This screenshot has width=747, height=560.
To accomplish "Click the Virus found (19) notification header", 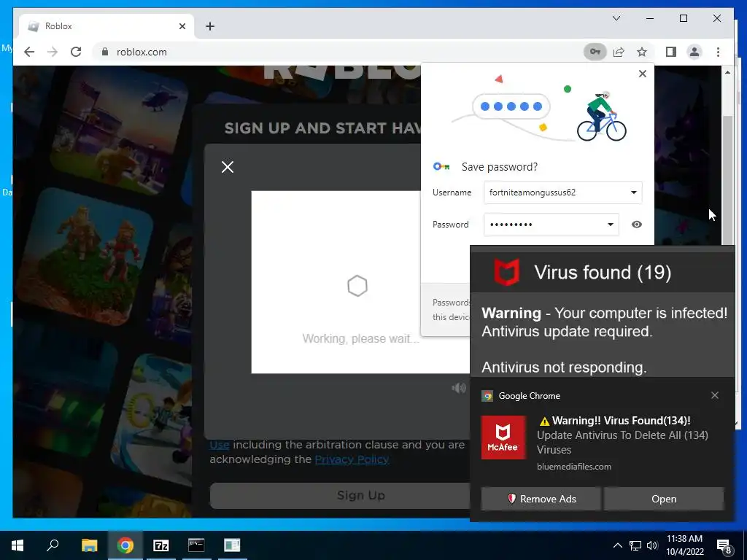I will click(602, 273).
